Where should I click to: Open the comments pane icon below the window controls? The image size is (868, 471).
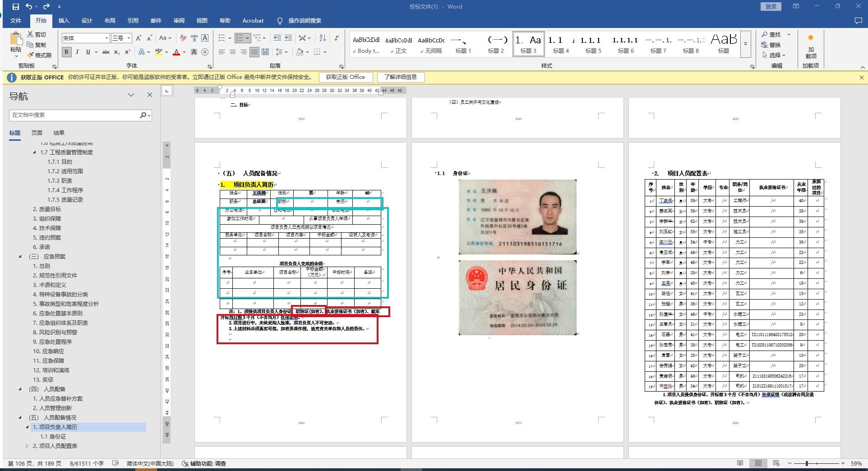coord(859,21)
